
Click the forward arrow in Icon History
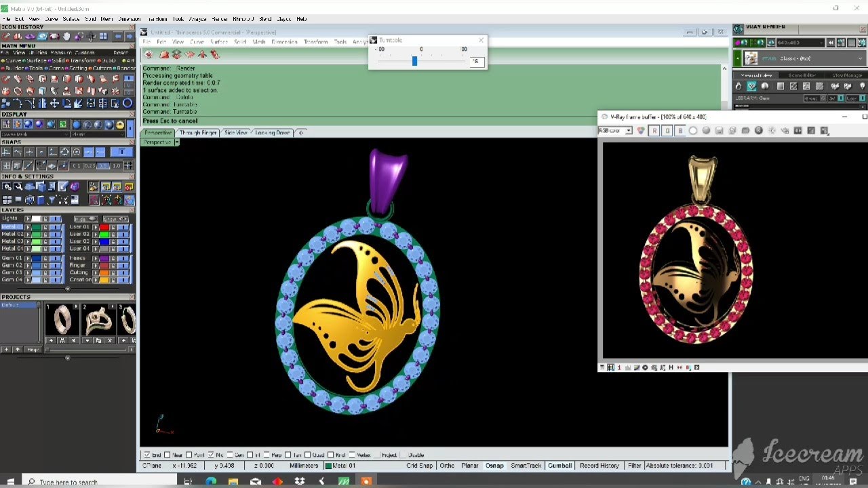(129, 36)
